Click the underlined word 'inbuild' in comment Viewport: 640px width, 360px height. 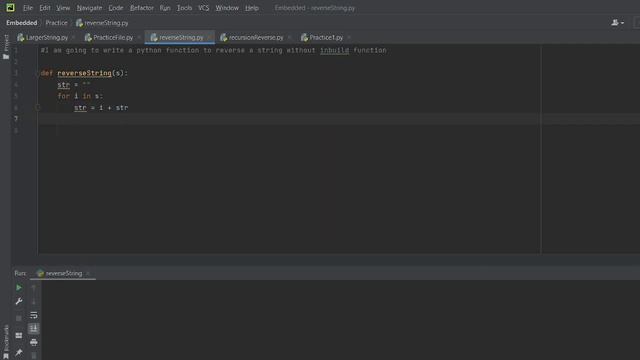[x=334, y=50]
